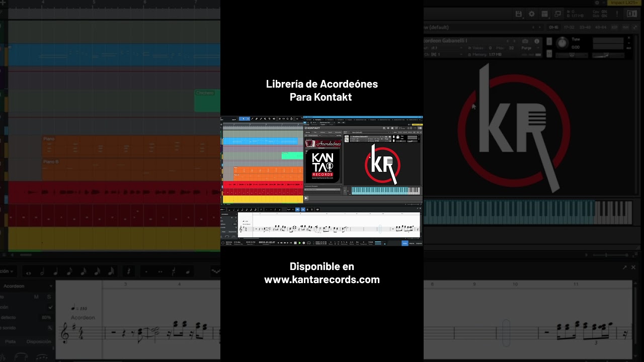Open Kontakt options gear icon
644x362 pixels.
pos(532,14)
